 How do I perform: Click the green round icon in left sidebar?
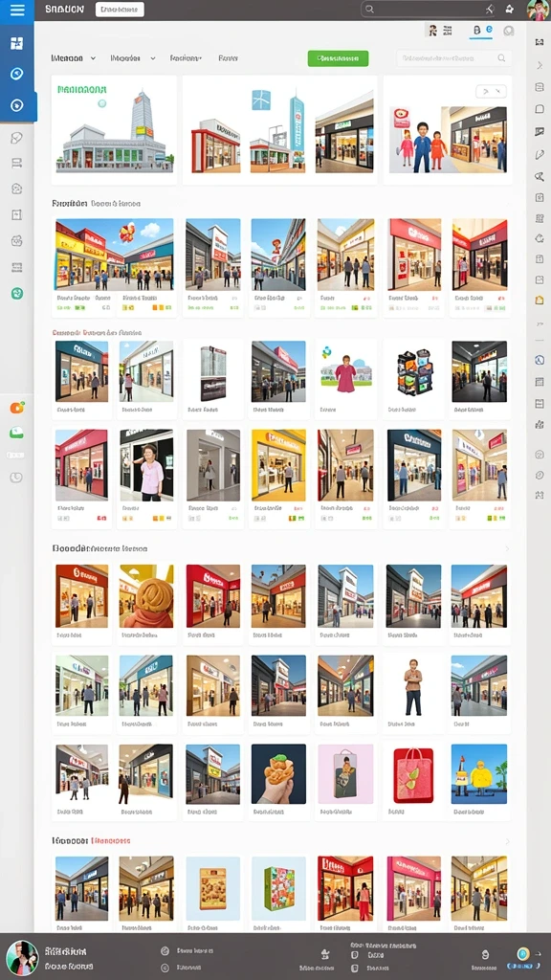point(17,293)
